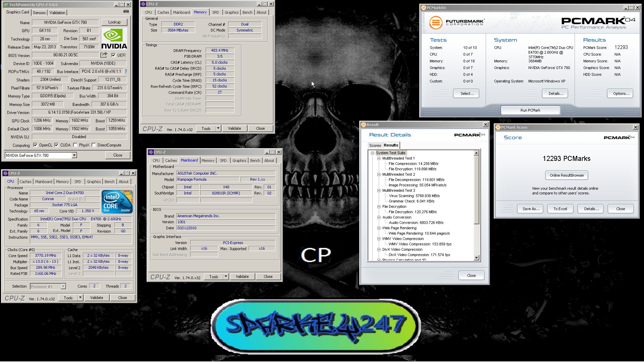Viewport: 644px width, 362px height.
Task: Click the About tab in CPU-Z Memory window
Action: pyautogui.click(x=261, y=12)
